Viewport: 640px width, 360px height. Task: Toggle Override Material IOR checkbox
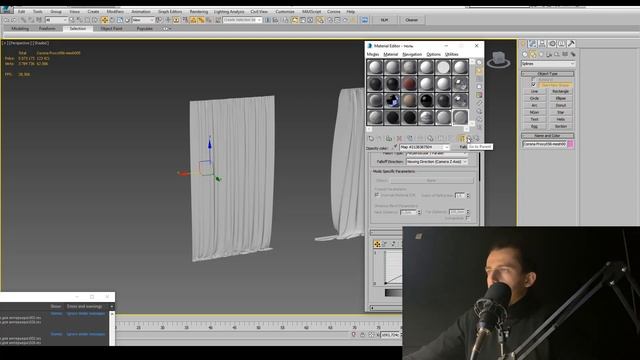pos(377,195)
